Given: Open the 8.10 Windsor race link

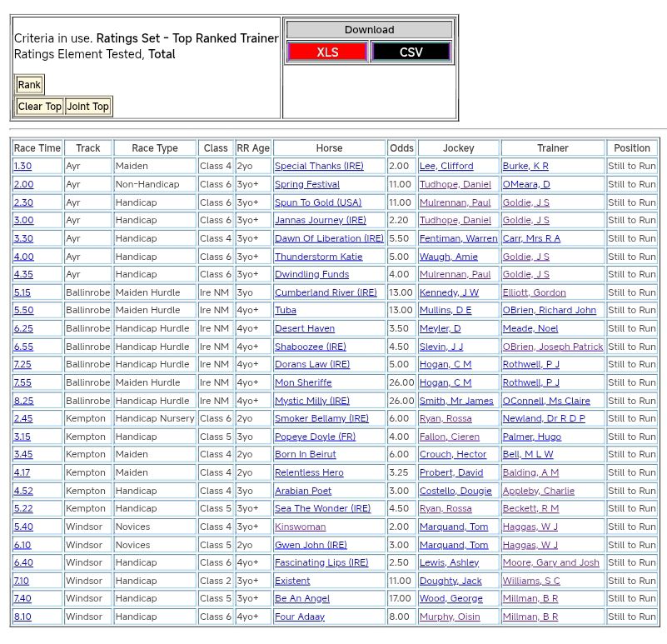Looking at the screenshot, I should 23,617.
